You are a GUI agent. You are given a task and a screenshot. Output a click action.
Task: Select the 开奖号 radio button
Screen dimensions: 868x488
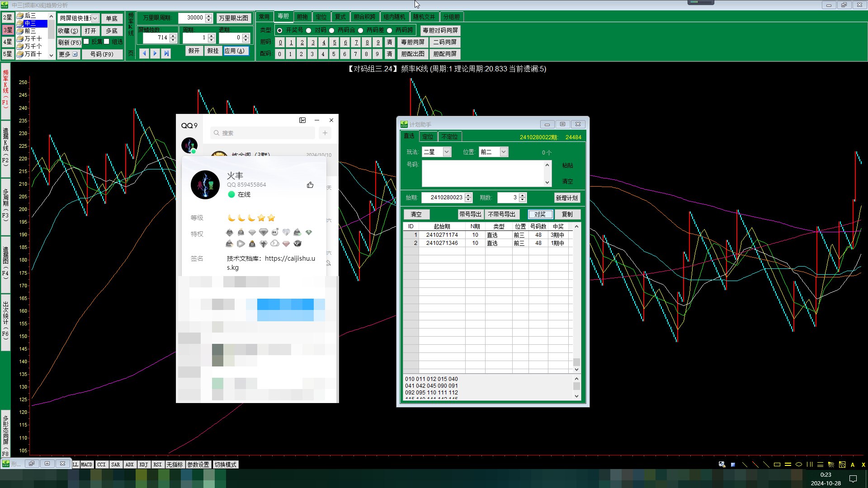click(279, 30)
